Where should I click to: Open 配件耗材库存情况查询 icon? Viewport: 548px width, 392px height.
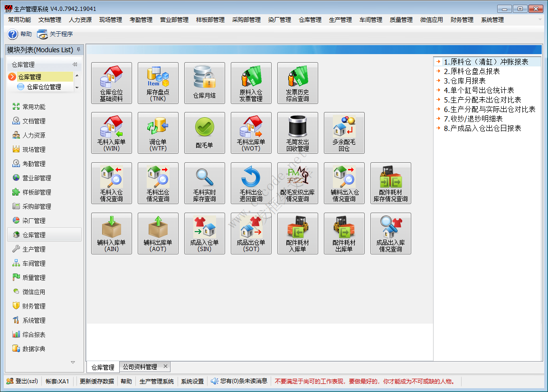pos(390,183)
